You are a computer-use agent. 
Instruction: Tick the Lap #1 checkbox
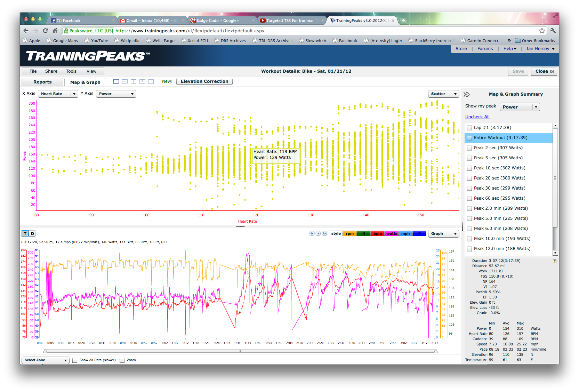pos(469,128)
